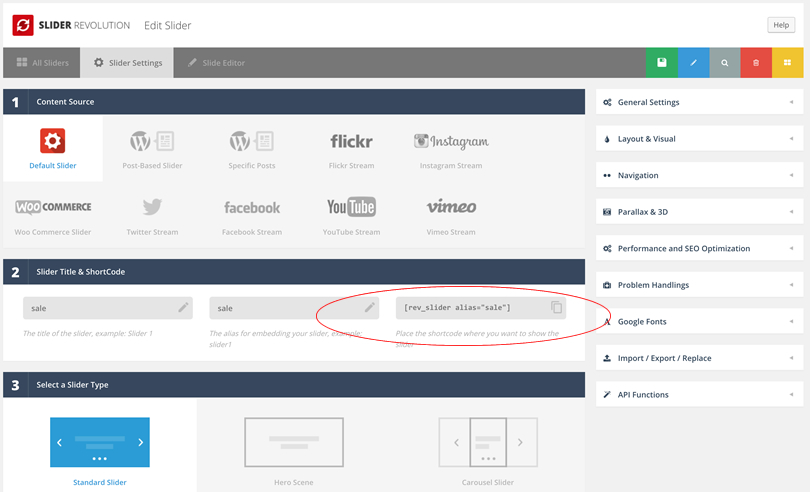Open the All Sliders tab
The height and width of the screenshot is (492, 810).
point(42,63)
